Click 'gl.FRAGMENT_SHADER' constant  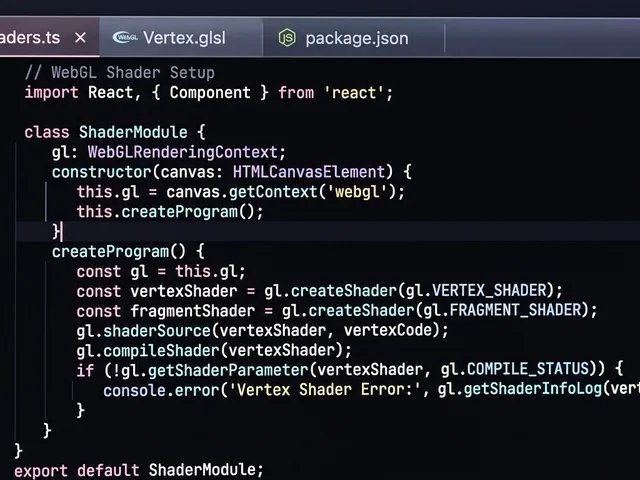click(x=502, y=310)
